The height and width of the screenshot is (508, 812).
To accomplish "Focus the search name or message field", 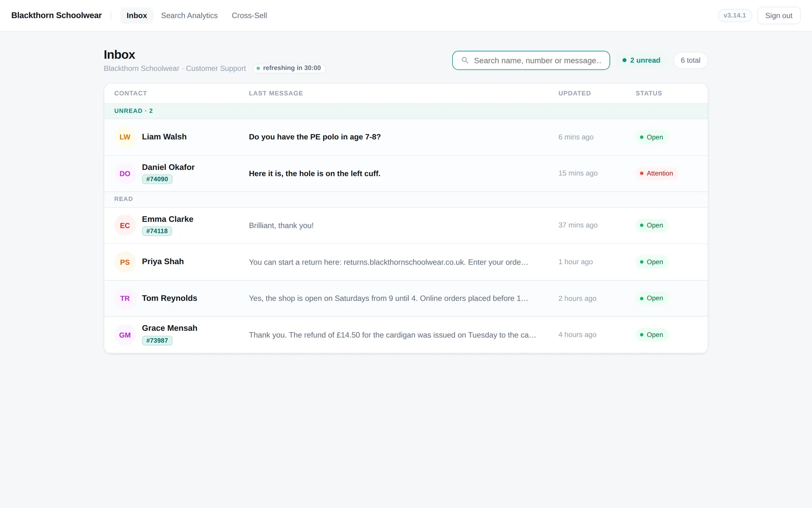I will pos(531,60).
